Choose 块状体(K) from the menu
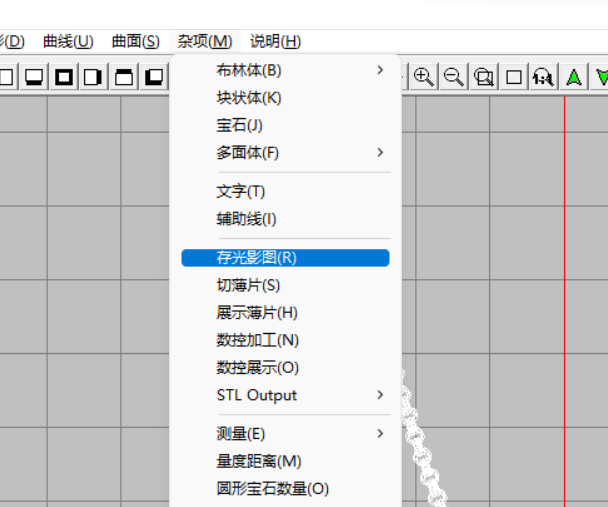Image resolution: width=608 pixels, height=507 pixels. (x=285, y=98)
